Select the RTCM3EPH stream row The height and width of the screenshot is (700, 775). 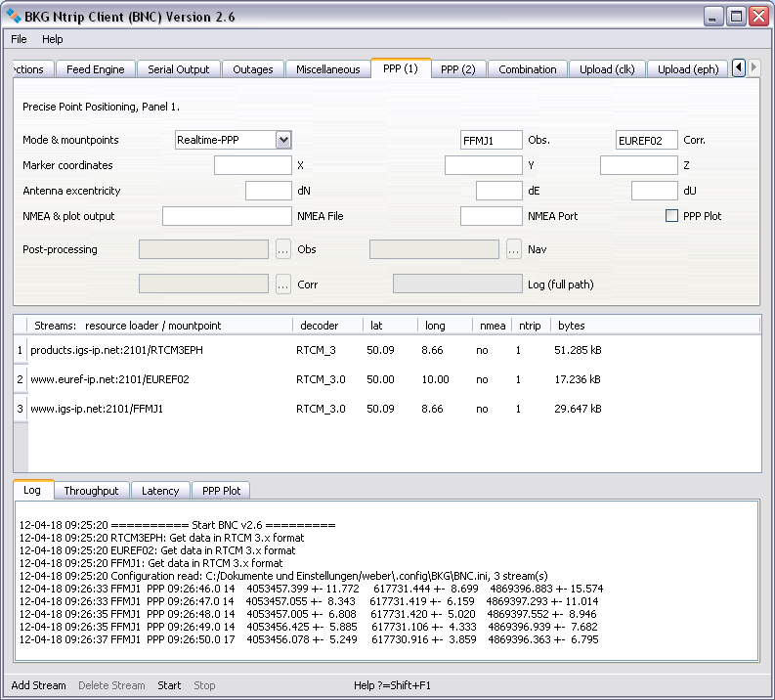point(117,349)
